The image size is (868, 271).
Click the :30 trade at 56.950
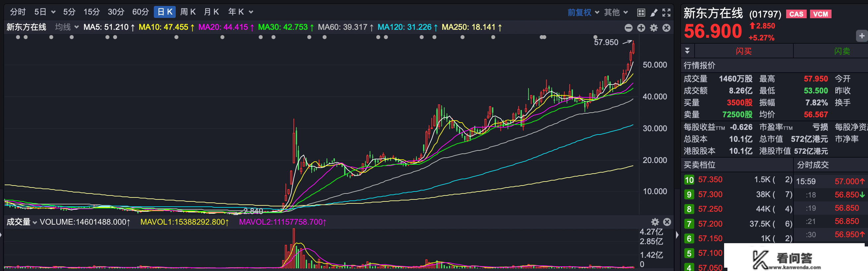[830, 235]
